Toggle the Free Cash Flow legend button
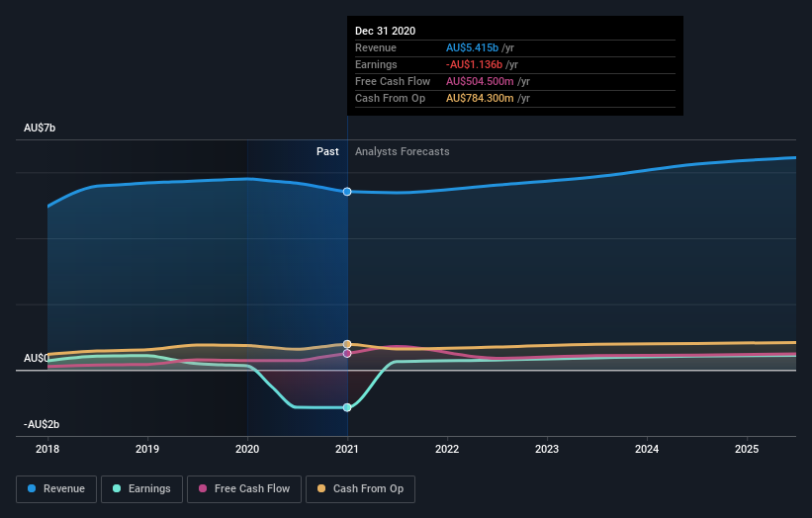The image size is (812, 518). 244,489
